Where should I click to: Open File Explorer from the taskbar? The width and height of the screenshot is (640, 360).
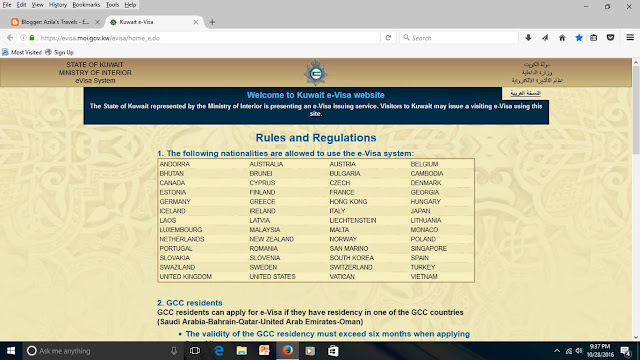tap(242, 351)
